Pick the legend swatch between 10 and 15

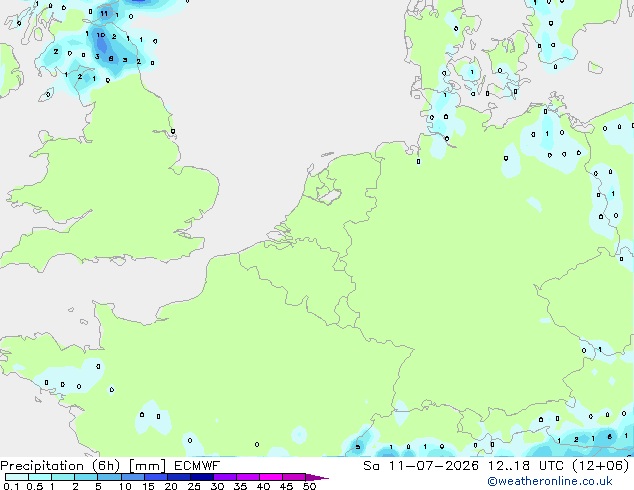(132, 477)
